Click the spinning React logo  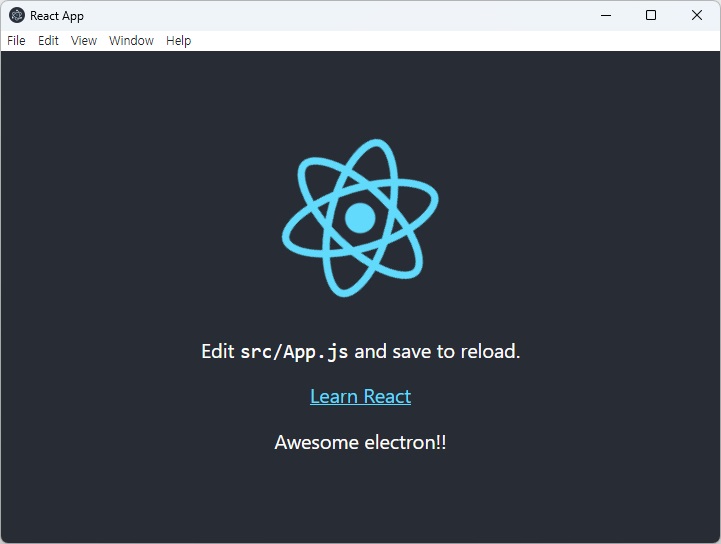pyautogui.click(x=360, y=218)
